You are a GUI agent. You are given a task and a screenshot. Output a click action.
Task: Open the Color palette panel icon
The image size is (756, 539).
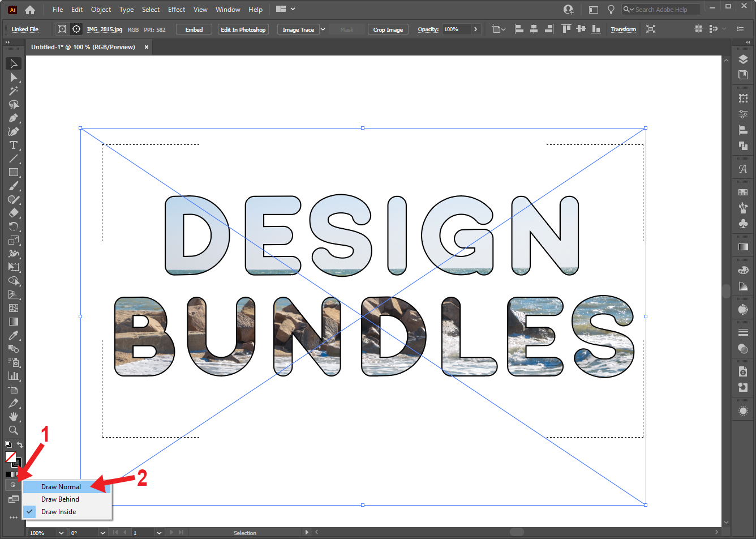743,270
